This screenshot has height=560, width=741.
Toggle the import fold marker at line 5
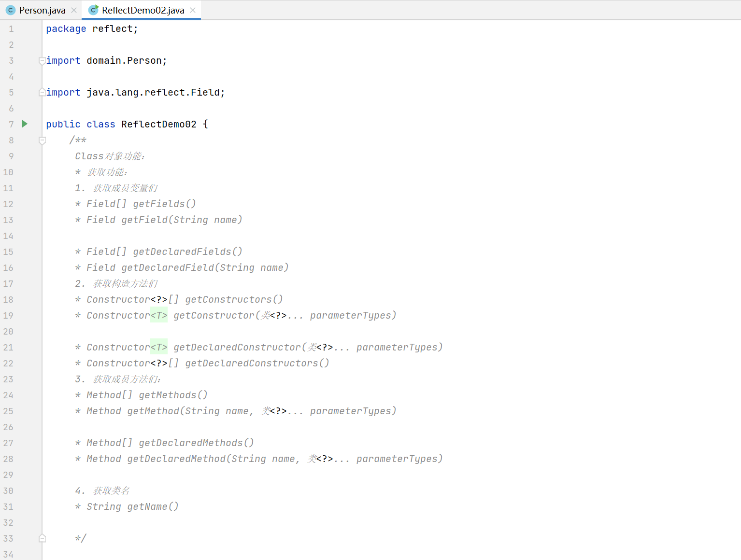pos(42,93)
